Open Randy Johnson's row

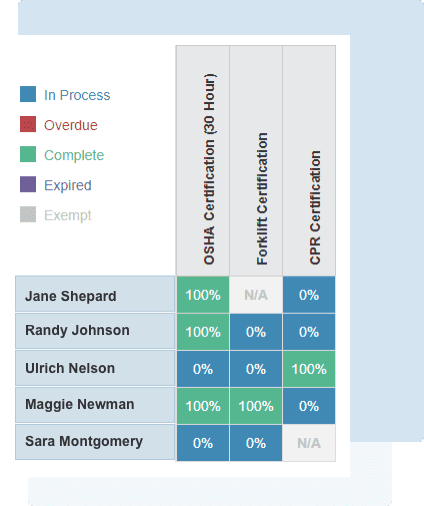point(95,331)
